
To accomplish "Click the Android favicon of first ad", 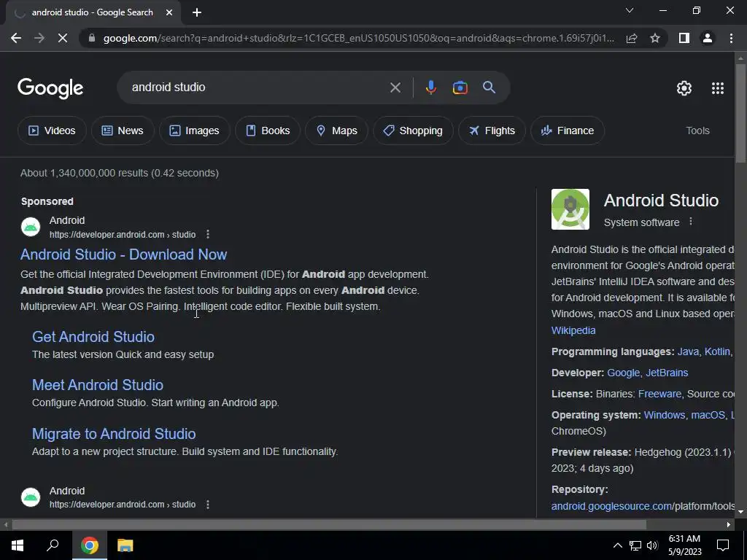I will tap(31, 227).
